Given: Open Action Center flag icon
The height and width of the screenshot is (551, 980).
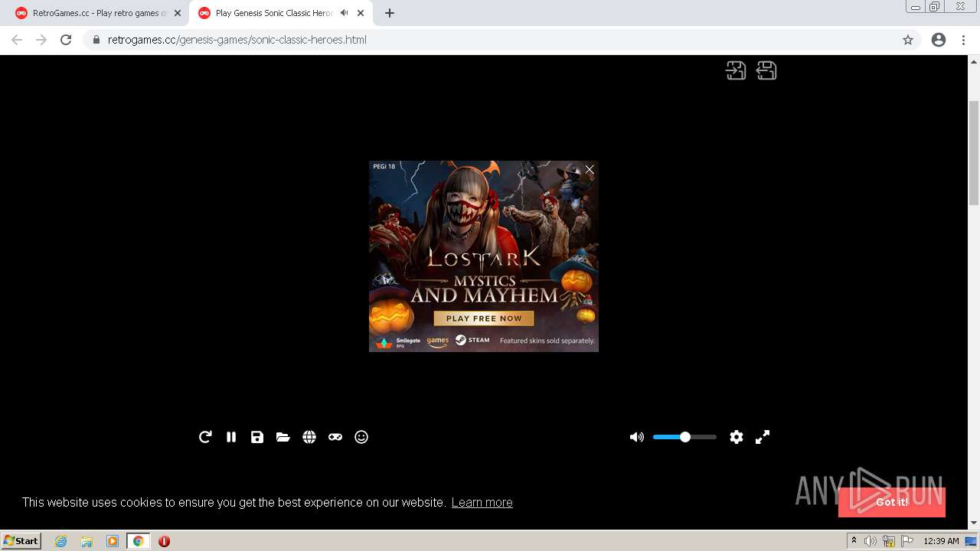Looking at the screenshot, I should pos(907,541).
